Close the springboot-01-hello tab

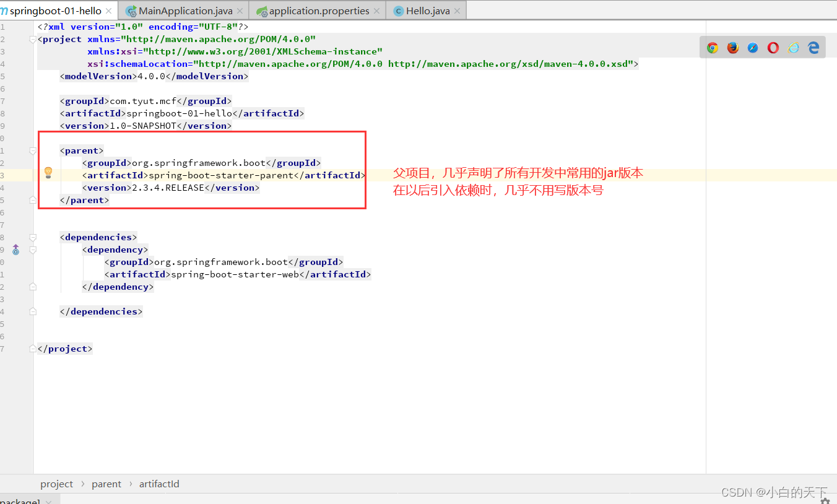tap(109, 11)
